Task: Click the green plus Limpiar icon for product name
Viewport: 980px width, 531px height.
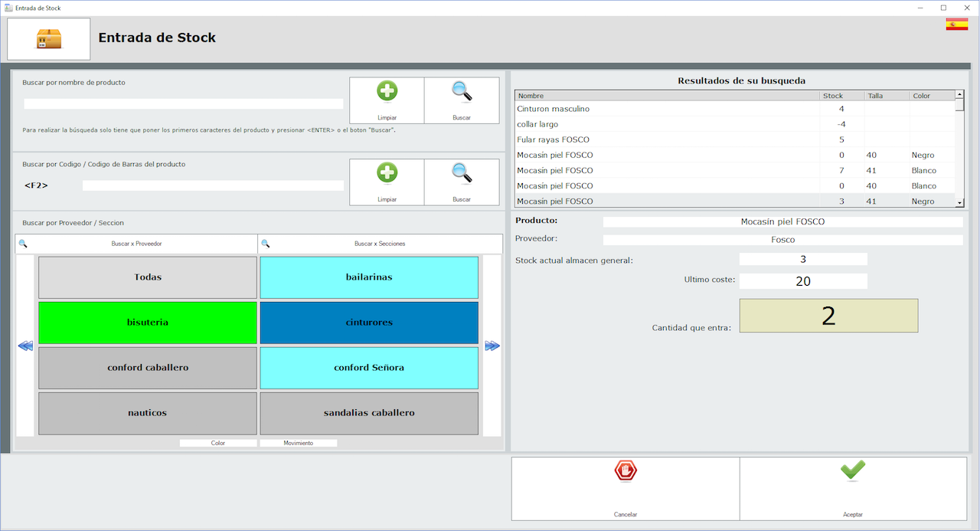Action: pyautogui.click(x=387, y=92)
